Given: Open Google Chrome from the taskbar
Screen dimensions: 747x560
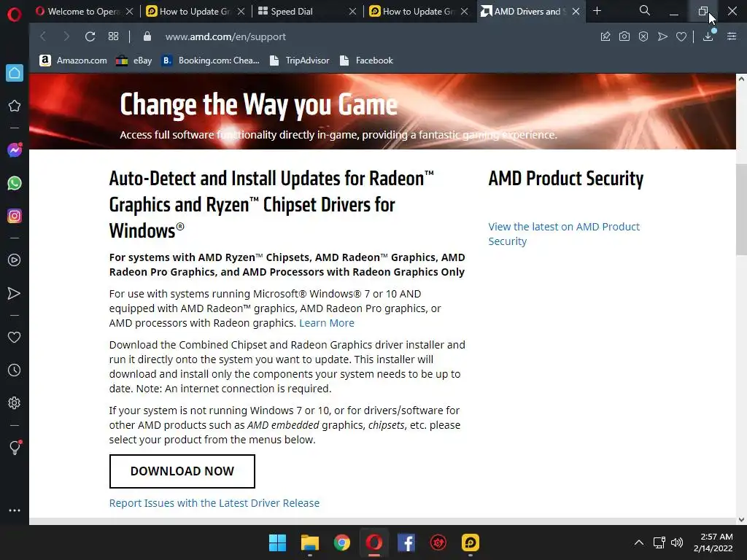Looking at the screenshot, I should click(341, 542).
